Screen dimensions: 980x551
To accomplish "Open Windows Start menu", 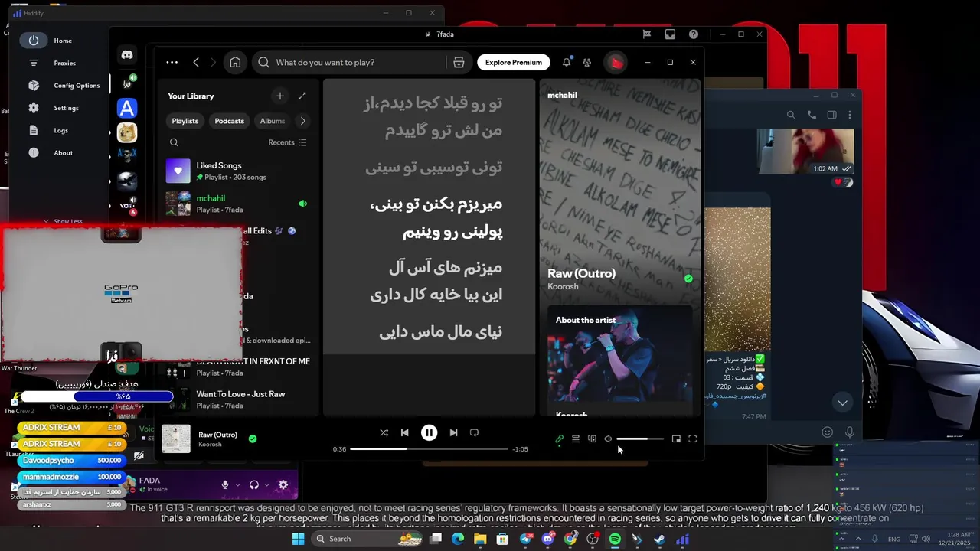I will pos(298,539).
